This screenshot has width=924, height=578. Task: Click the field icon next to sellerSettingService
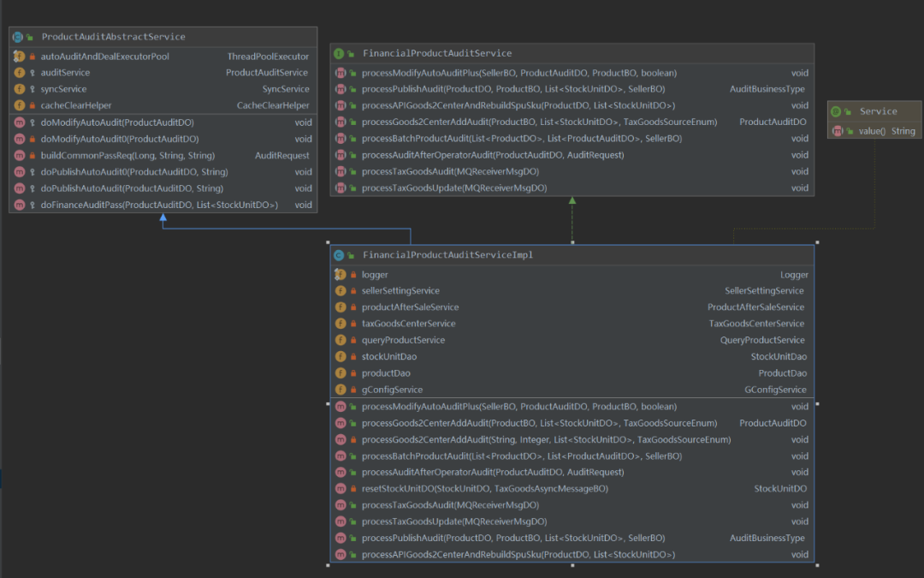pyautogui.click(x=341, y=291)
